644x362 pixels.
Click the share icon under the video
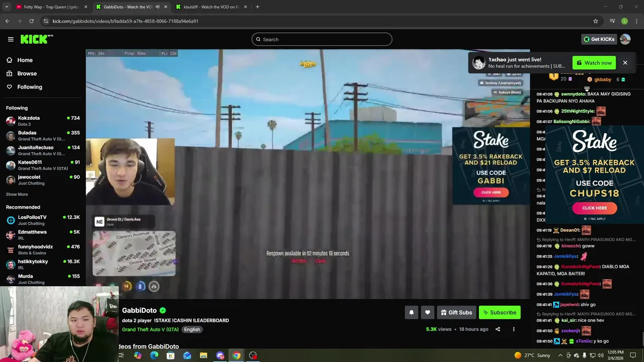[498, 329]
